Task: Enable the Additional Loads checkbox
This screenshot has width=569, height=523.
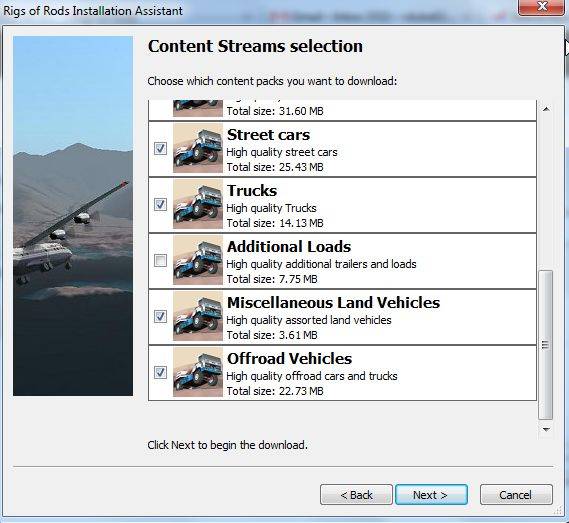Action: click(x=160, y=260)
